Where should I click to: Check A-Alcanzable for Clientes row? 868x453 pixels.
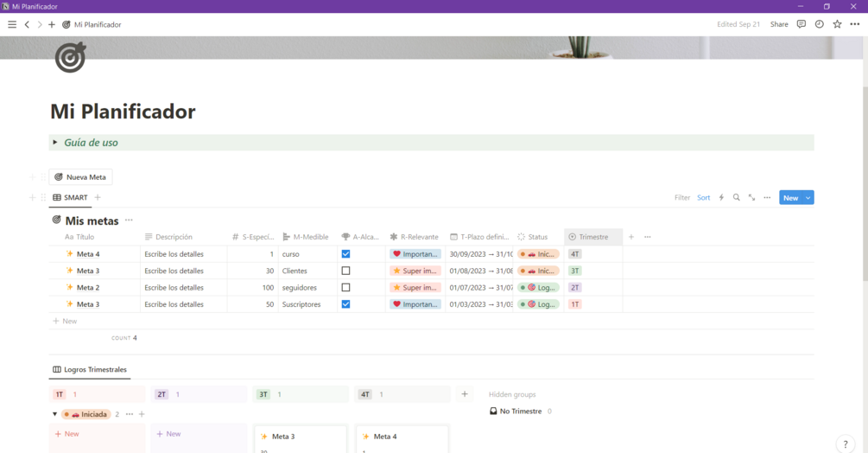click(x=346, y=271)
